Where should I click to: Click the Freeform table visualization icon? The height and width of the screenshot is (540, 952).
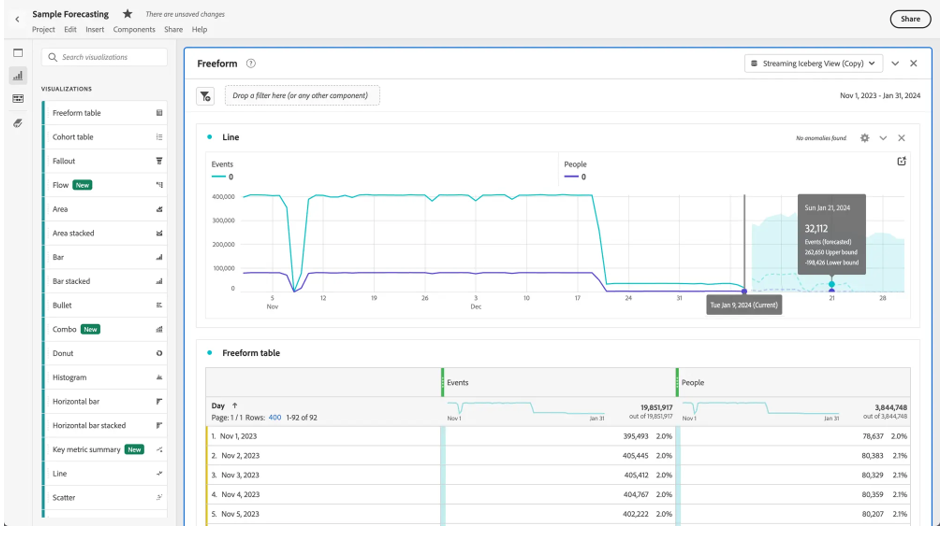coord(159,113)
